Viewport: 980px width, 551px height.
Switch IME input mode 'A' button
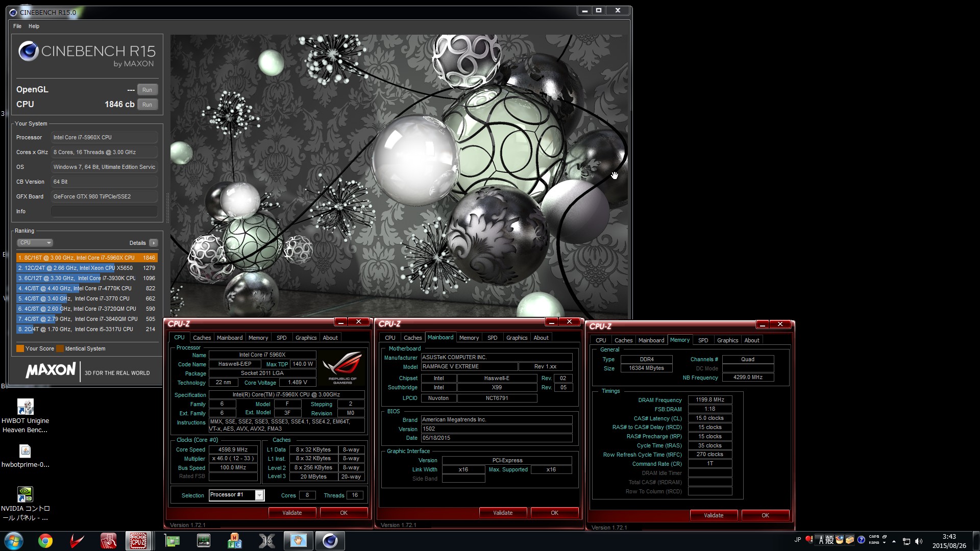(x=821, y=540)
